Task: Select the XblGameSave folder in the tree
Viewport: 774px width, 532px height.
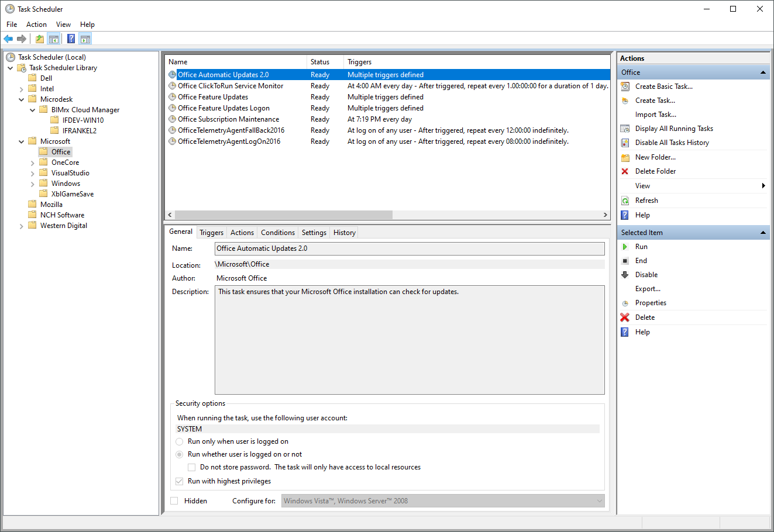Action: click(73, 194)
